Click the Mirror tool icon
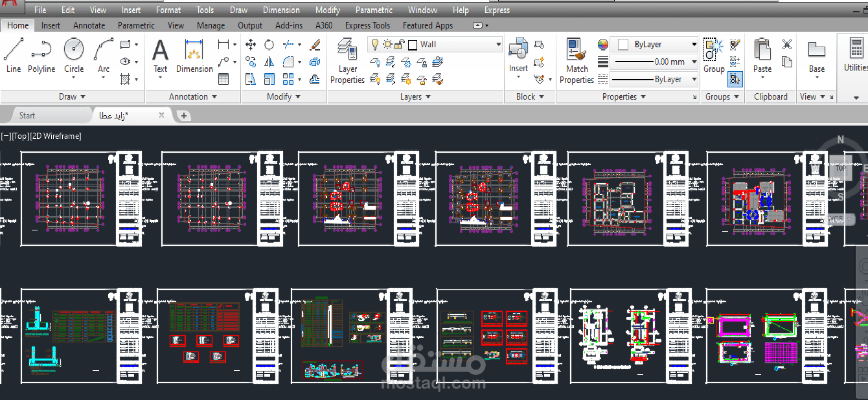 [269, 61]
